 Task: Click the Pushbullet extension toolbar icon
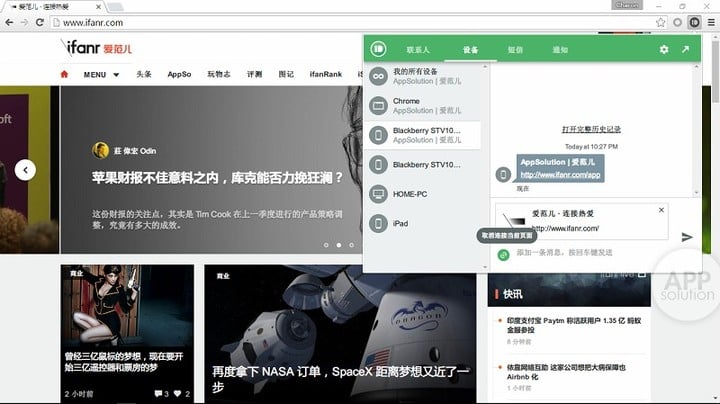(x=694, y=22)
